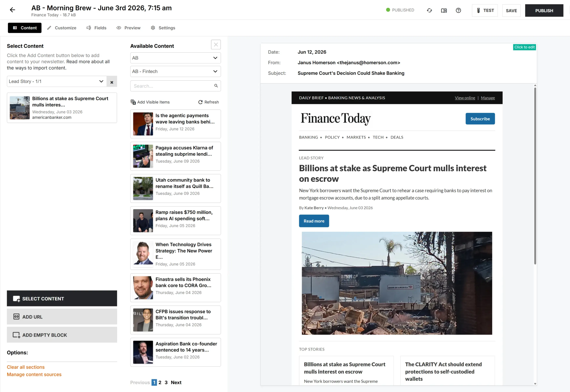Click ADD EMPTY BLOCK
Screen dimensions: 570x392
pyautogui.click(x=62, y=335)
